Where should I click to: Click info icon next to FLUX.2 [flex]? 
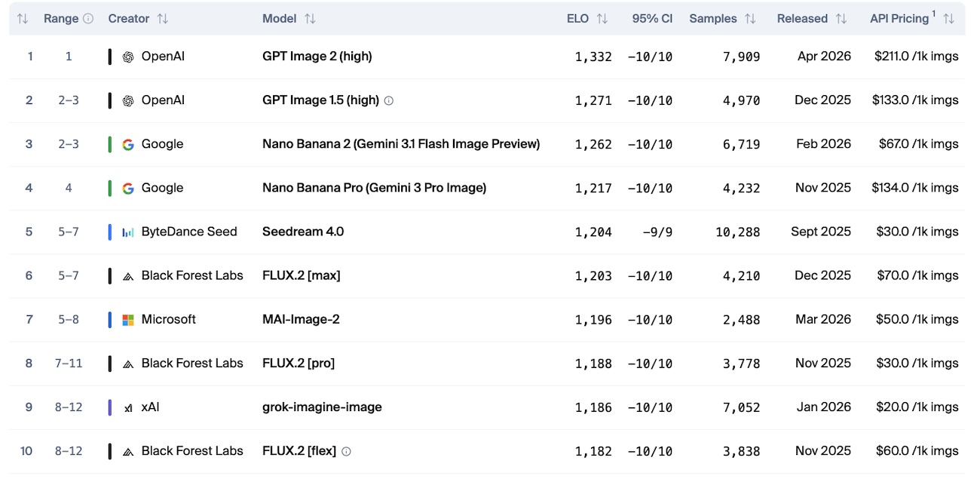[346, 451]
